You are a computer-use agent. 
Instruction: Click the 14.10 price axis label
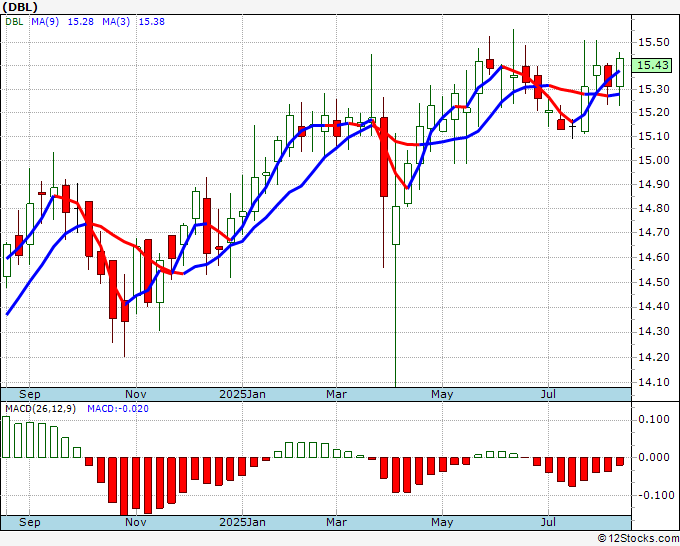coord(653,383)
